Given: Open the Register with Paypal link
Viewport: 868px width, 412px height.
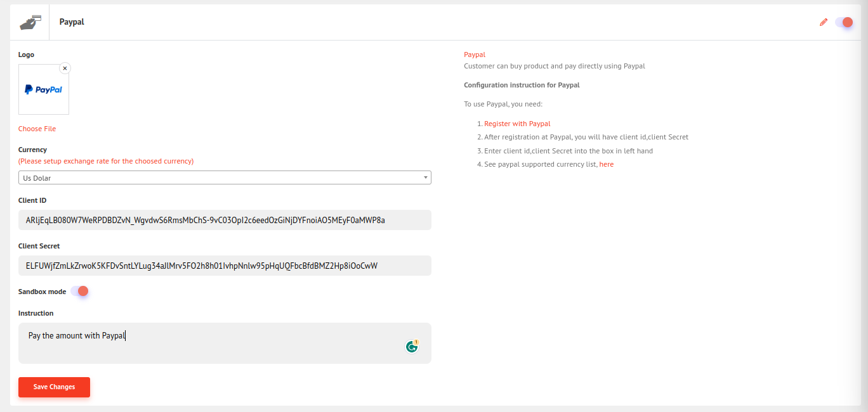Looking at the screenshot, I should click(517, 124).
